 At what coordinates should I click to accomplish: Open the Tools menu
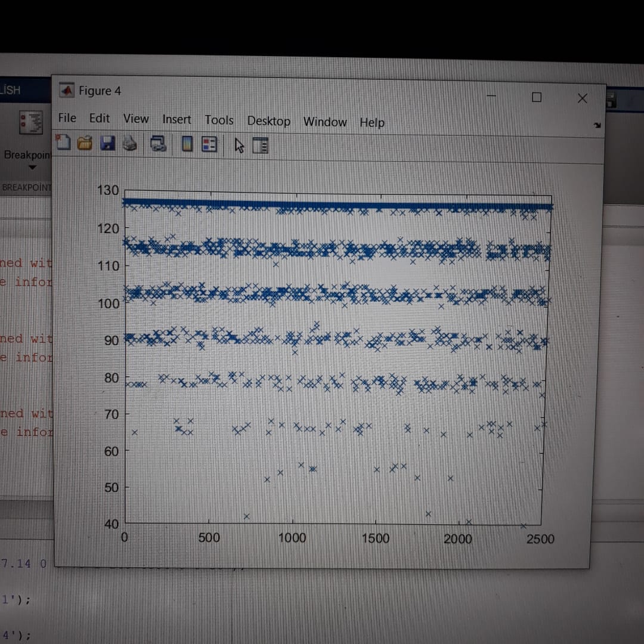pyautogui.click(x=219, y=120)
